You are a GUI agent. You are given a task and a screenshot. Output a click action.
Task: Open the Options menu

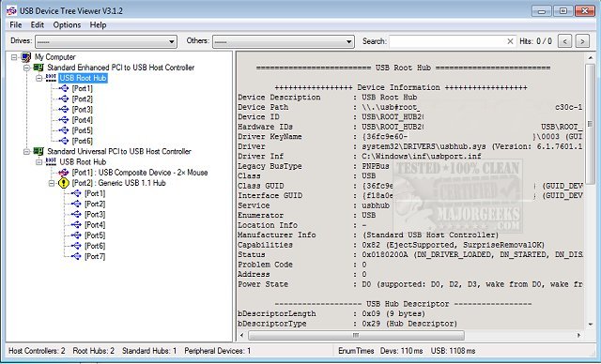[x=67, y=25]
